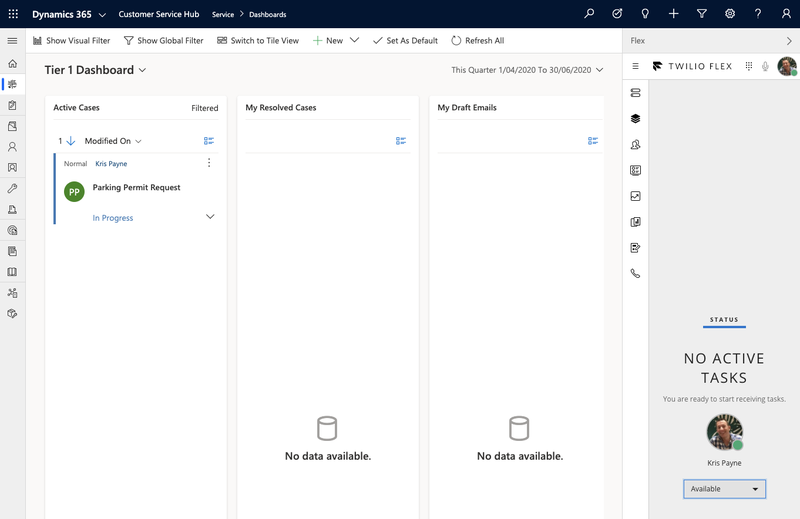The width and height of the screenshot is (800, 519).
Task: Expand the Tier 1 Dashboard selector
Action: point(142,70)
